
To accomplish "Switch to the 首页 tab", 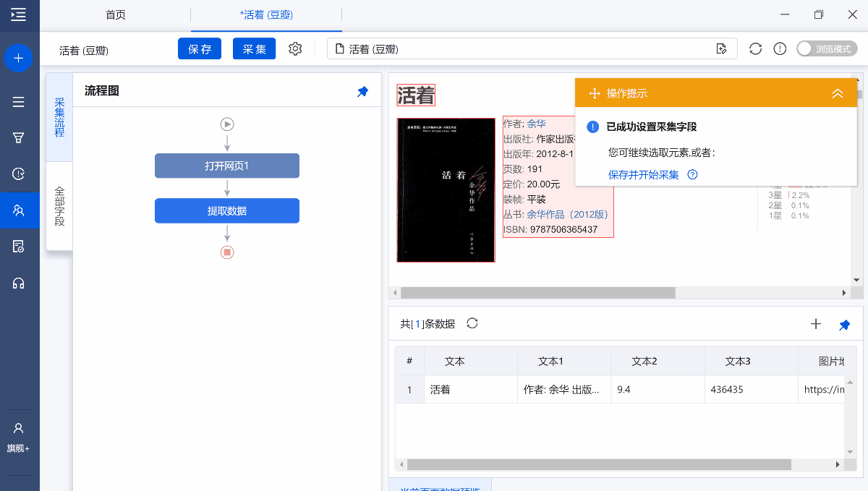I will 115,14.
